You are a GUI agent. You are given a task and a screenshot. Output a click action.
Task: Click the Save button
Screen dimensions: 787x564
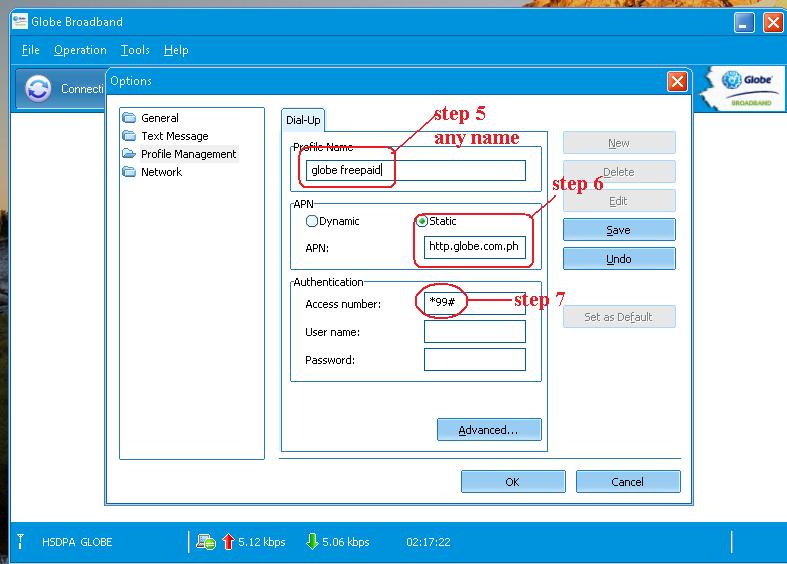pos(619,230)
